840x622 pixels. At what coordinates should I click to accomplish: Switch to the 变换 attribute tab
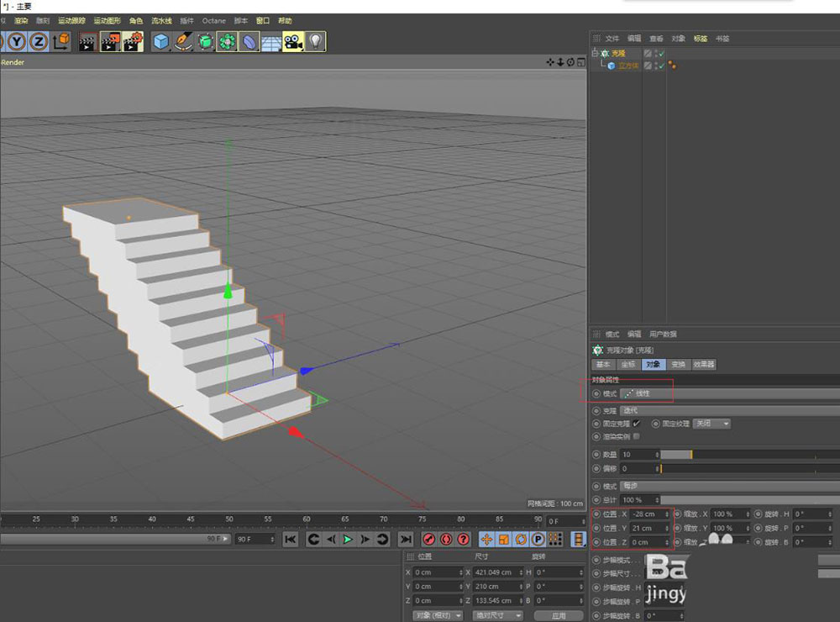(678, 364)
